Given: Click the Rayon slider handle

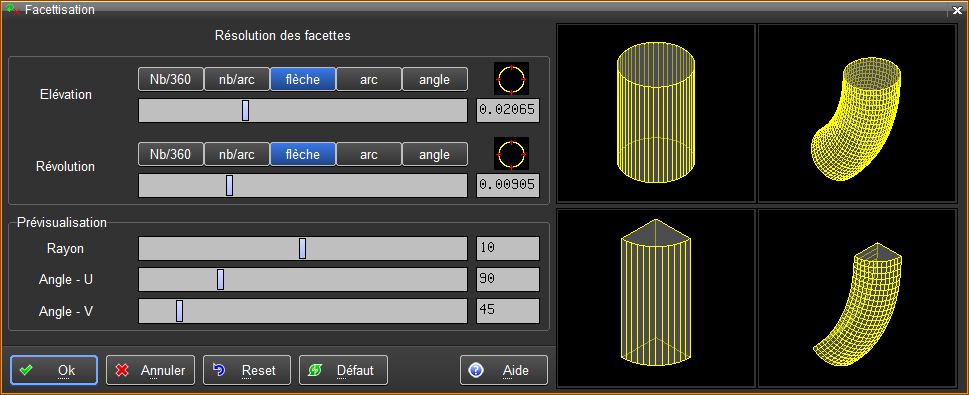Looking at the screenshot, I should click(x=302, y=248).
